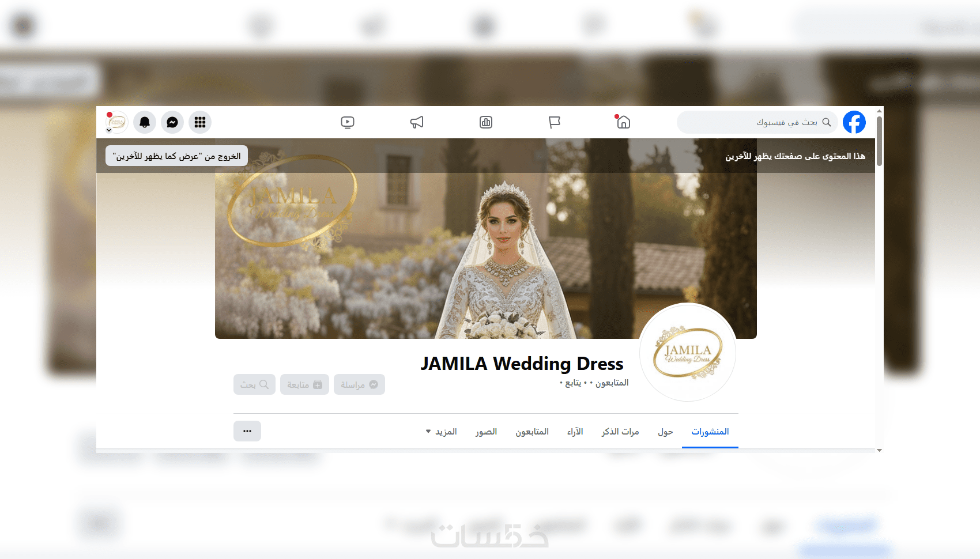The width and height of the screenshot is (980, 559).
Task: Open the three-dot page options button
Action: (247, 431)
